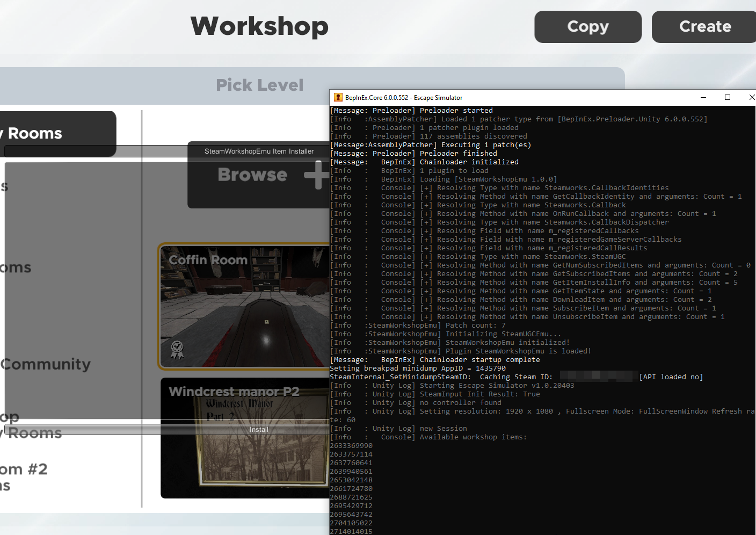Image resolution: width=756 pixels, height=535 pixels.
Task: Select the sidebar entry ending in #2
Action: click(24, 469)
